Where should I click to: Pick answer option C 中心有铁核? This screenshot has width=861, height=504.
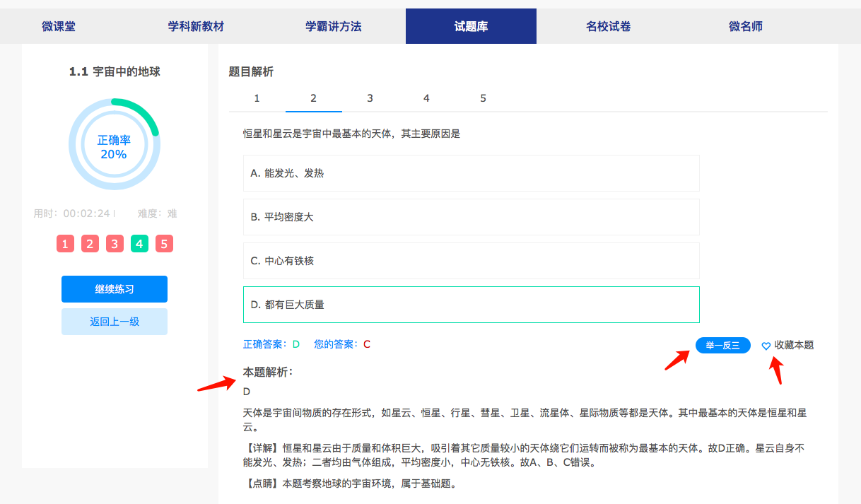point(471,261)
